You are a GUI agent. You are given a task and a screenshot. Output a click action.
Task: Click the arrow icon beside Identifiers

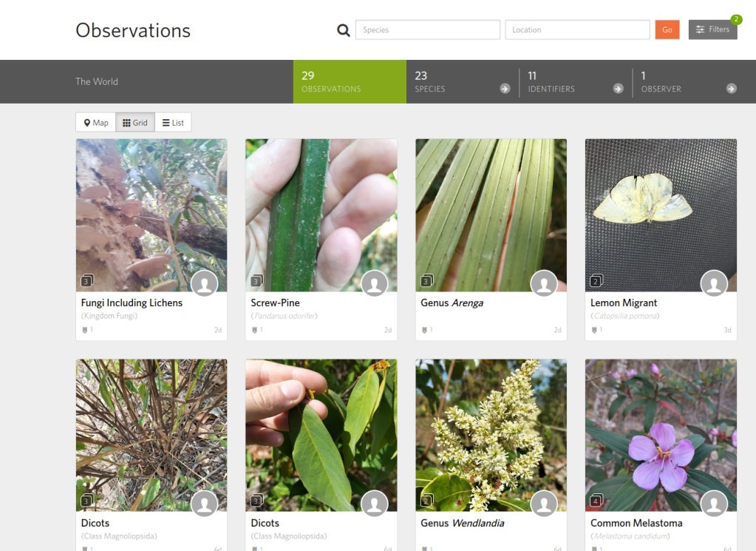click(x=618, y=89)
